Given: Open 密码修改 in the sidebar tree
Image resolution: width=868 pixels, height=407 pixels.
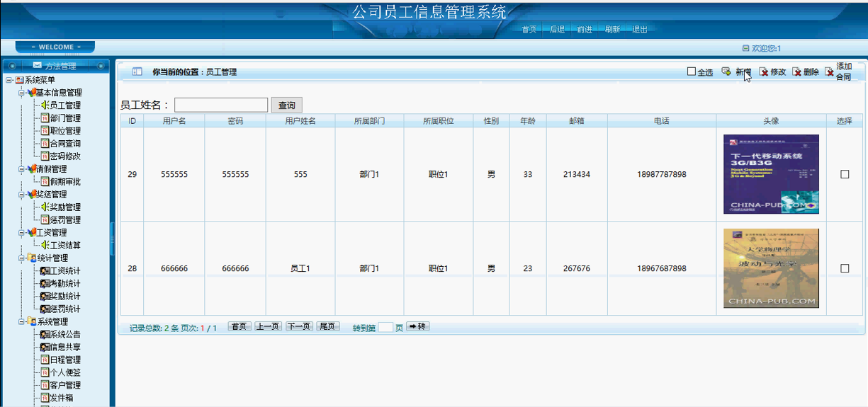Looking at the screenshot, I should click(64, 156).
